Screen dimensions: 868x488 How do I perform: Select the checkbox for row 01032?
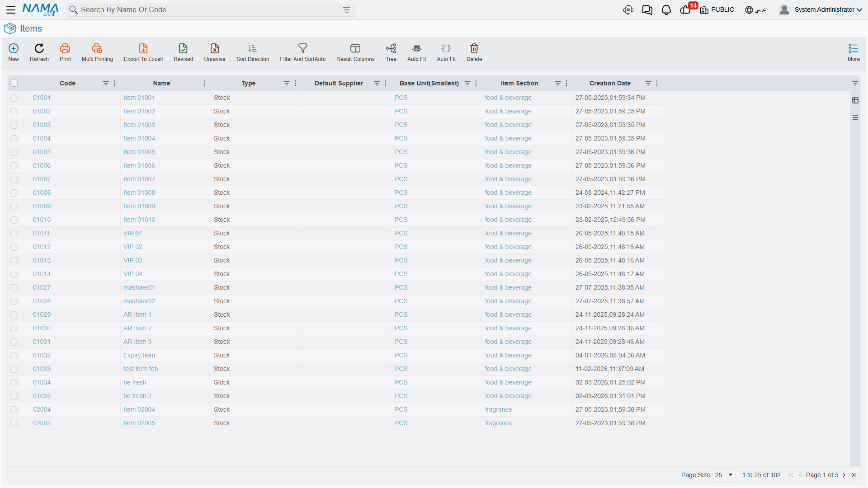pos(14,356)
